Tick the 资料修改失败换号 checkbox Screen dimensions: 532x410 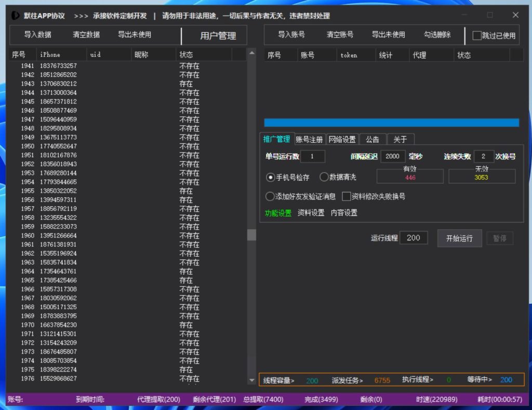coord(347,196)
